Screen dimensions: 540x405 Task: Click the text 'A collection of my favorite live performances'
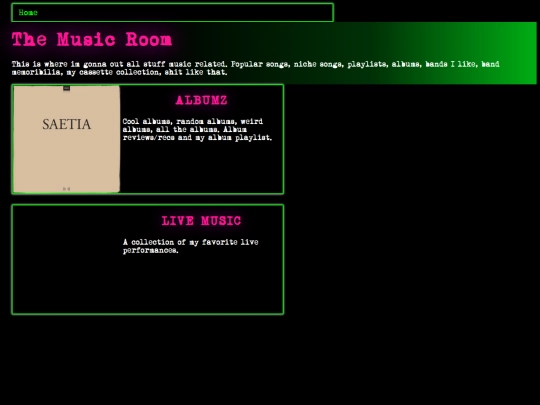191,246
